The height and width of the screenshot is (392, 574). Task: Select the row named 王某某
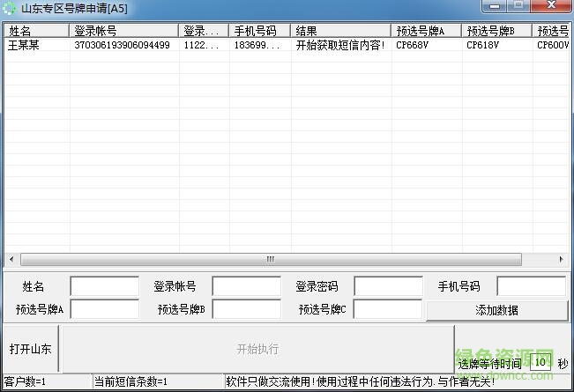pos(287,45)
